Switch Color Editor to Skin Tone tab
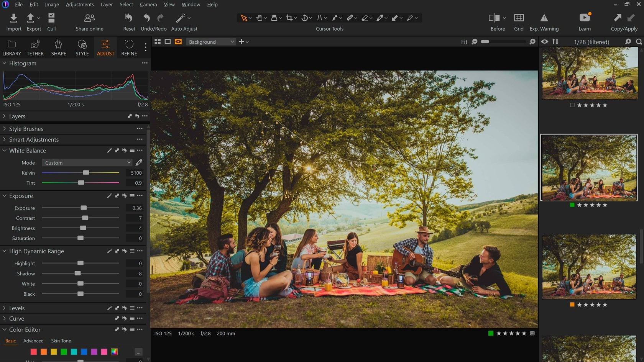644x362 pixels. [61, 341]
